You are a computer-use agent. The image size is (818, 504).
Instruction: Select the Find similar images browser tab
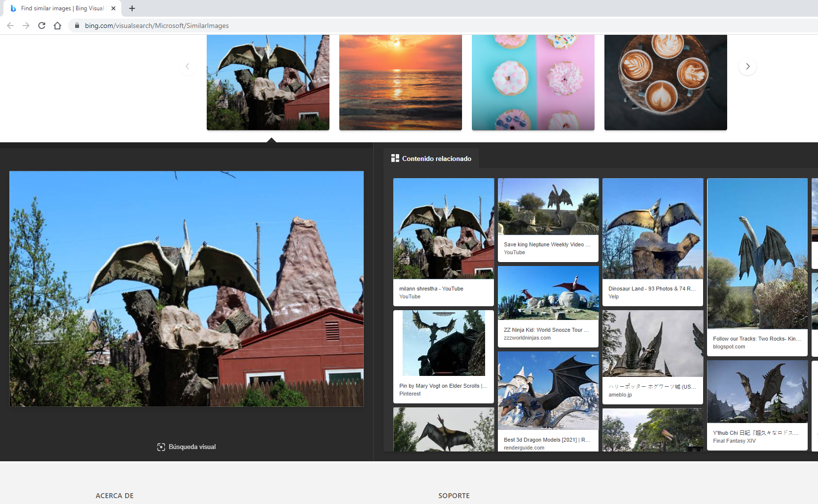pyautogui.click(x=61, y=8)
